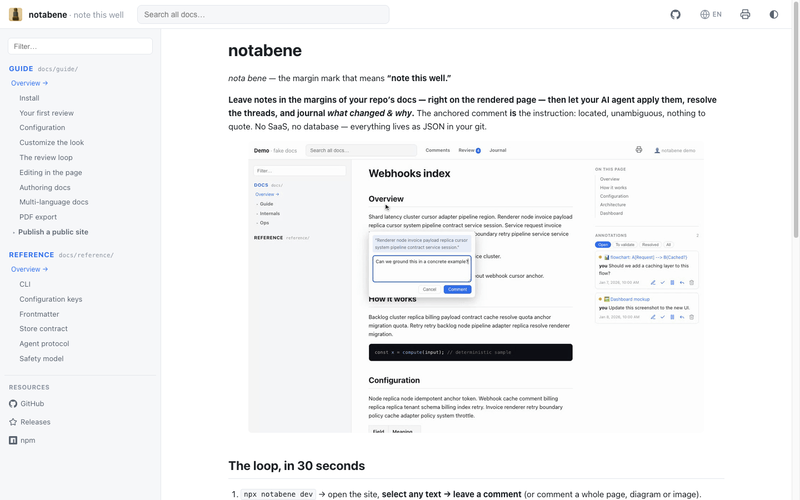Open the EN language selector
The height and width of the screenshot is (500, 800).
[711, 14]
